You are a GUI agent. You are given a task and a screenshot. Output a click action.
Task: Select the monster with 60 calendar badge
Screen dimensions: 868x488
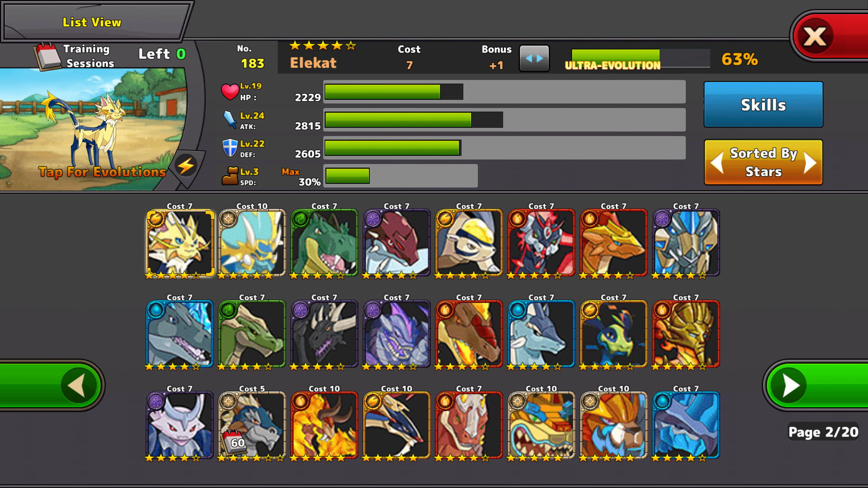(252, 426)
